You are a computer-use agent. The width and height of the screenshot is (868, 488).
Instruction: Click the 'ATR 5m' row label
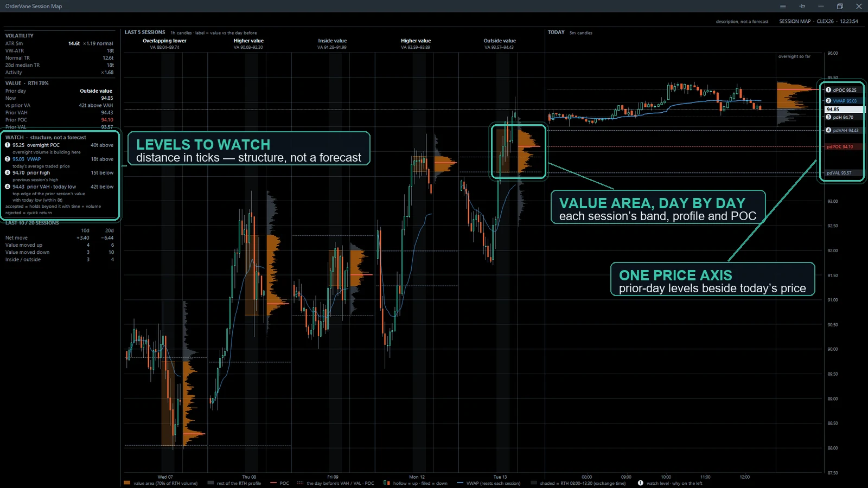[x=14, y=43]
